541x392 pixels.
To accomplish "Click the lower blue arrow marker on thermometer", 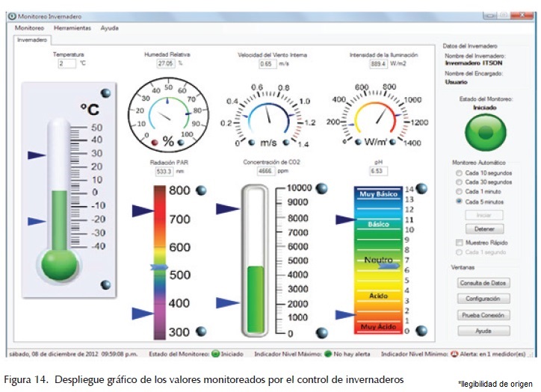I will click(x=36, y=221).
